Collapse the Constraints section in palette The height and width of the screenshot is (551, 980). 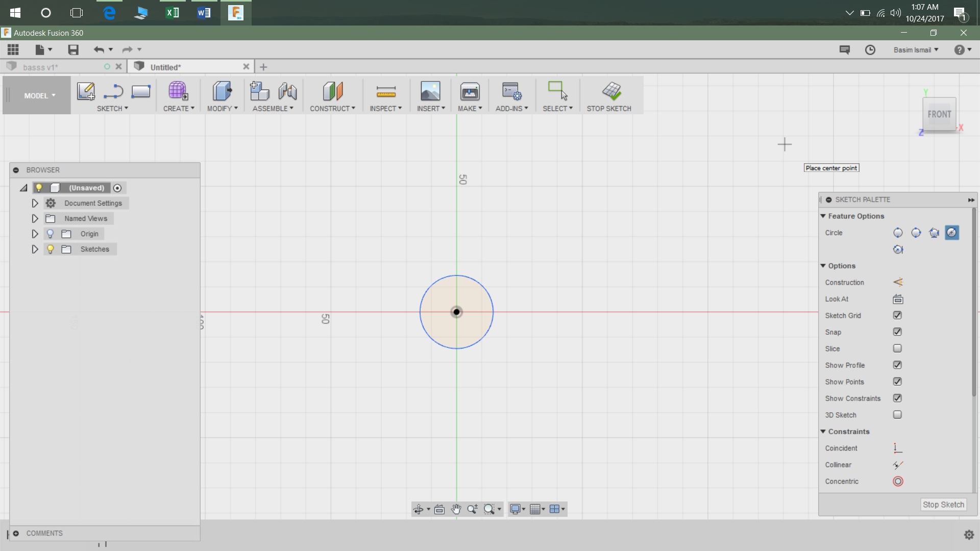(x=823, y=432)
